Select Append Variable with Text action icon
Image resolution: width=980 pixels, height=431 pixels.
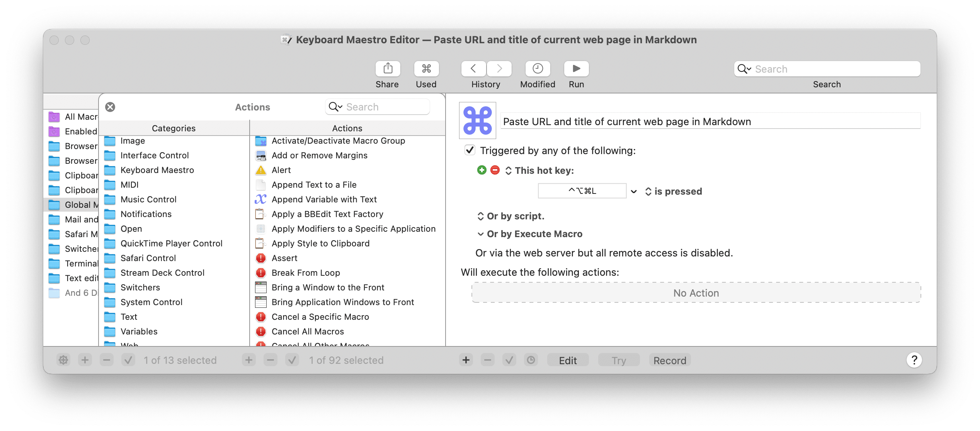pos(261,199)
